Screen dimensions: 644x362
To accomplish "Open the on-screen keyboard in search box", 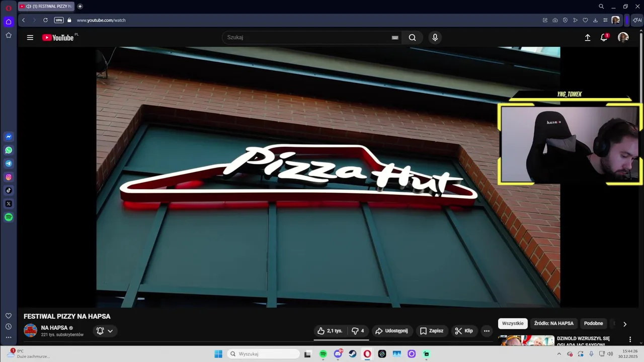I will (395, 37).
